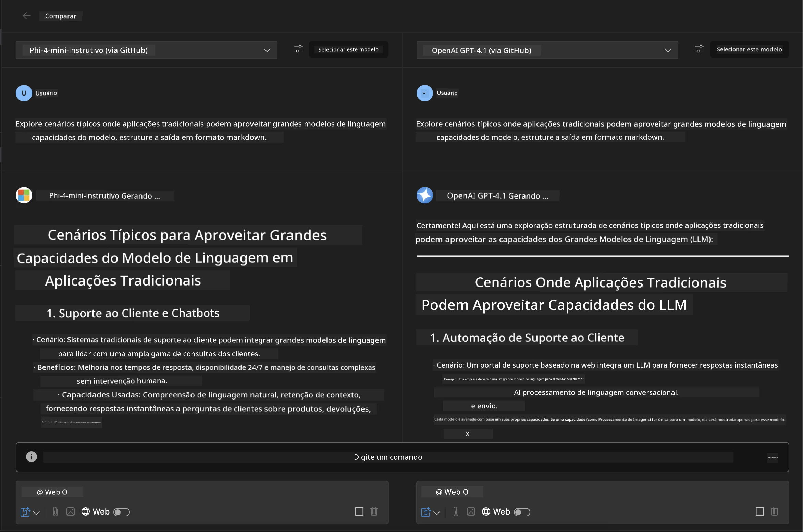Click the globe Web icon in the left panel

click(x=86, y=511)
